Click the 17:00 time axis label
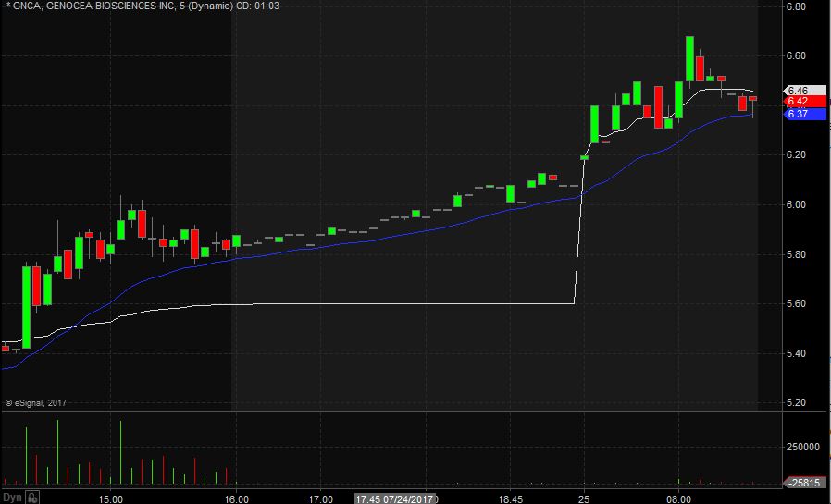 point(320,498)
